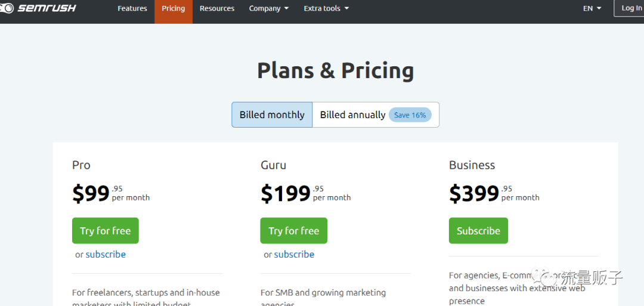
Task: Expand the Company dropdown menu
Action: click(x=268, y=8)
